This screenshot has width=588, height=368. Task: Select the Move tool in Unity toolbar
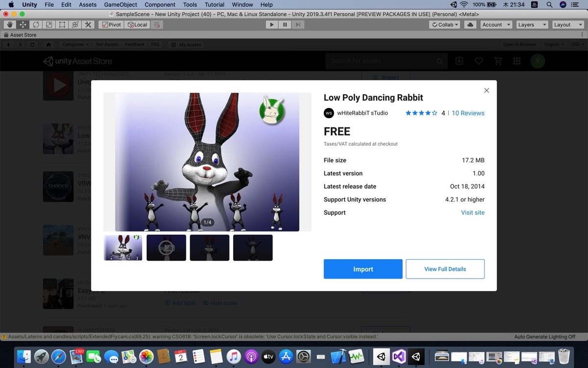tap(23, 25)
